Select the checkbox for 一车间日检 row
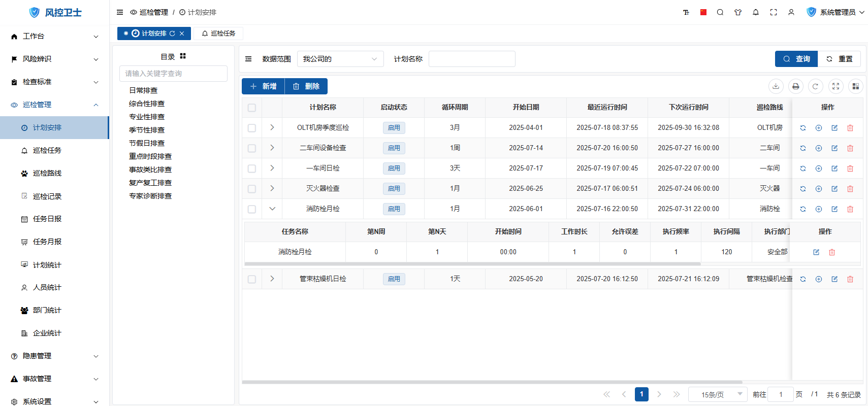 click(x=252, y=168)
